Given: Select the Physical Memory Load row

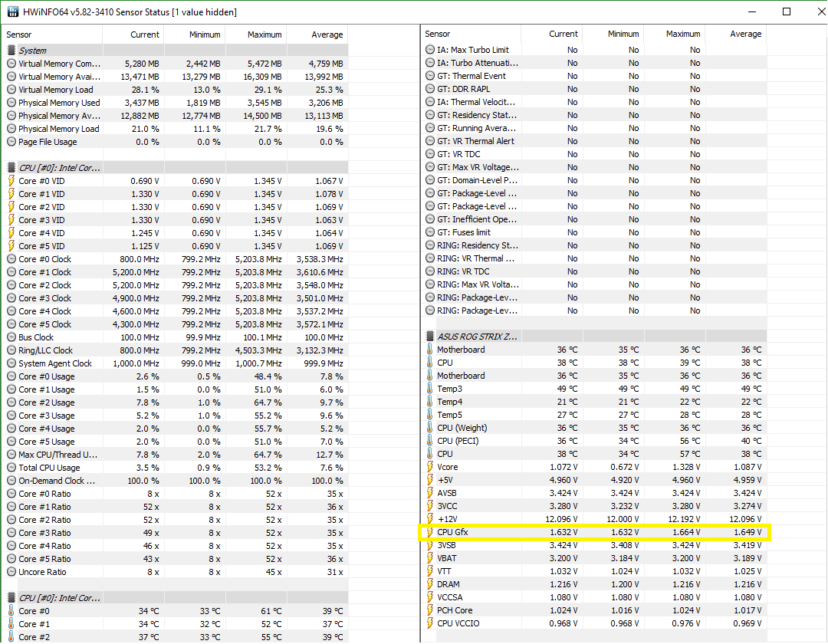Looking at the screenshot, I should coord(176,128).
